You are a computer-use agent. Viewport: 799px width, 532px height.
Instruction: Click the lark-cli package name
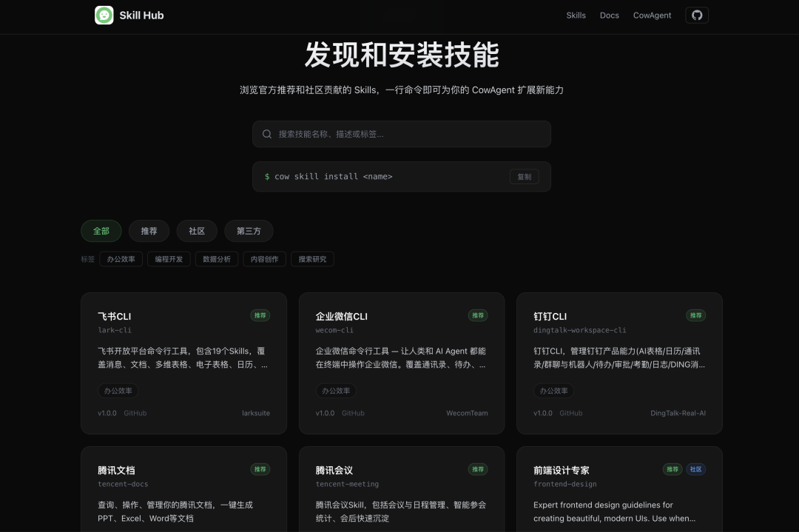(x=115, y=330)
